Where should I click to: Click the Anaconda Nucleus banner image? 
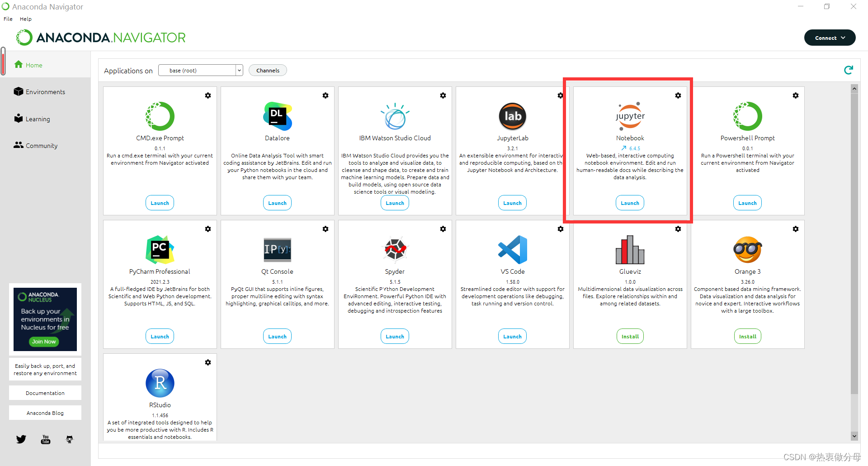(45, 319)
